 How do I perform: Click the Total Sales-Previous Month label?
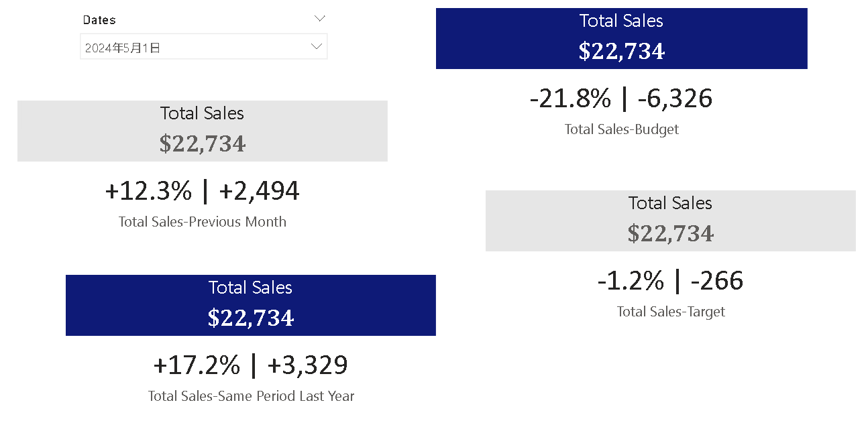(x=202, y=221)
